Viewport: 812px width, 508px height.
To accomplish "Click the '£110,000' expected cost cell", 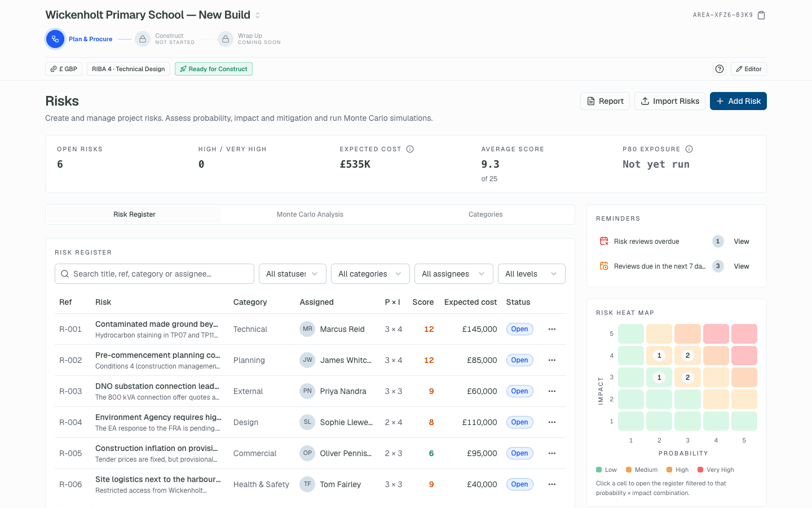I will (480, 422).
